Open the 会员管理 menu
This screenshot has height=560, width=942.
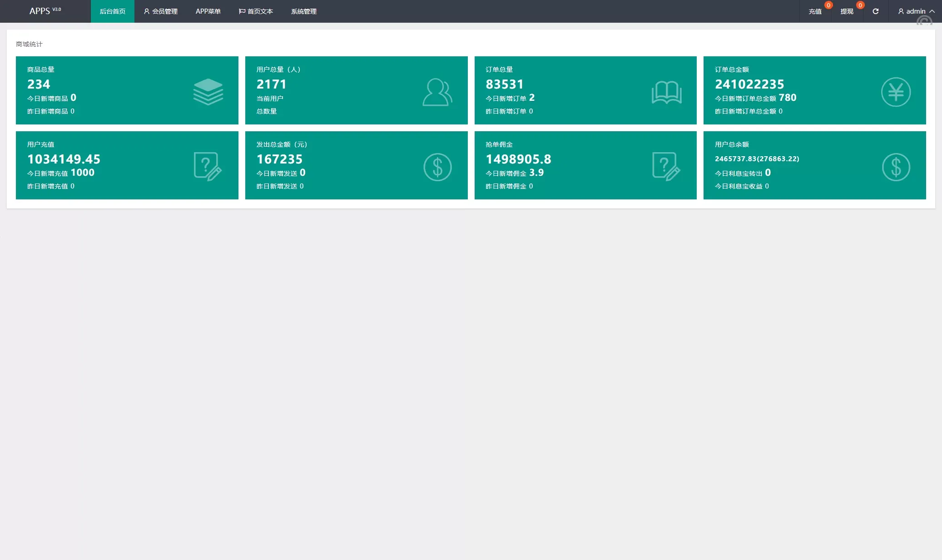coord(160,11)
